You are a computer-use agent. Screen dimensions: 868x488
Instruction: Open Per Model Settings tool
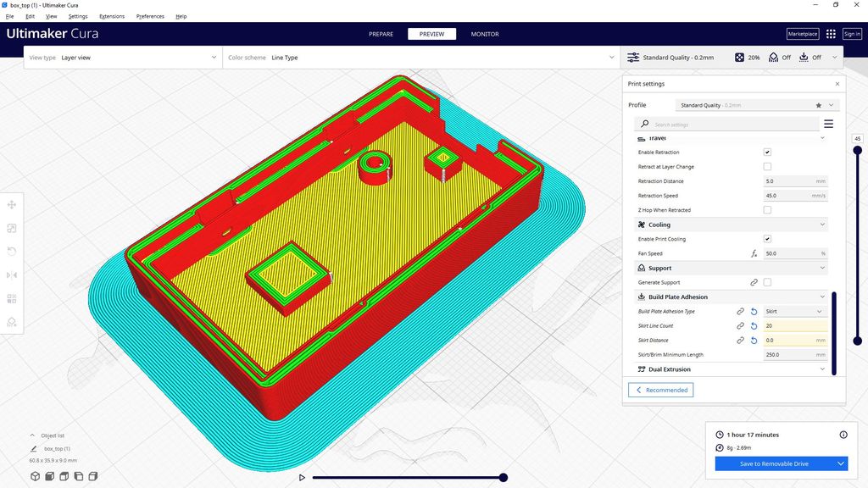tap(12, 298)
